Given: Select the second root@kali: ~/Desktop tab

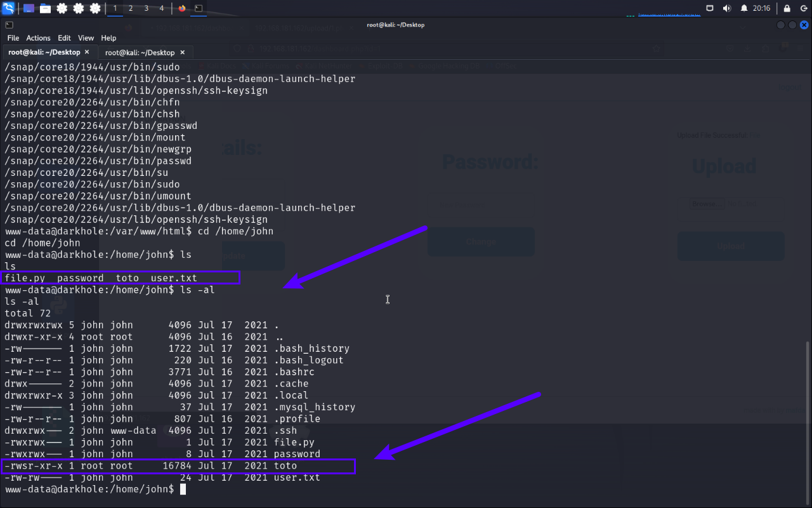Looking at the screenshot, I should click(x=145, y=52).
